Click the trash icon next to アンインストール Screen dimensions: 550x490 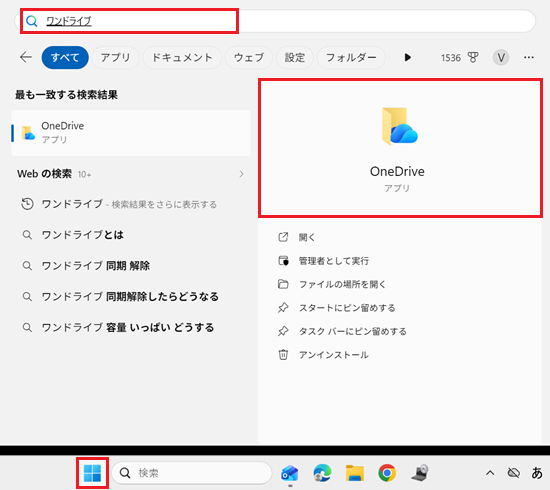[x=283, y=355]
